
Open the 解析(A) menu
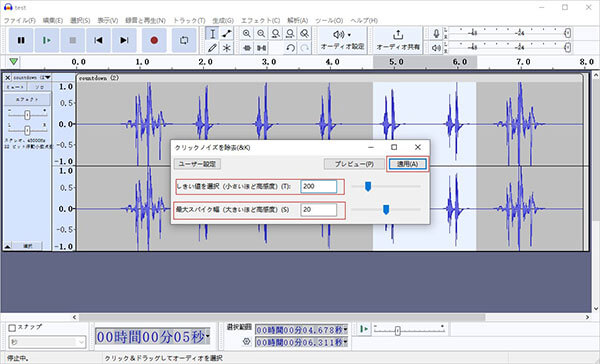[x=297, y=20]
